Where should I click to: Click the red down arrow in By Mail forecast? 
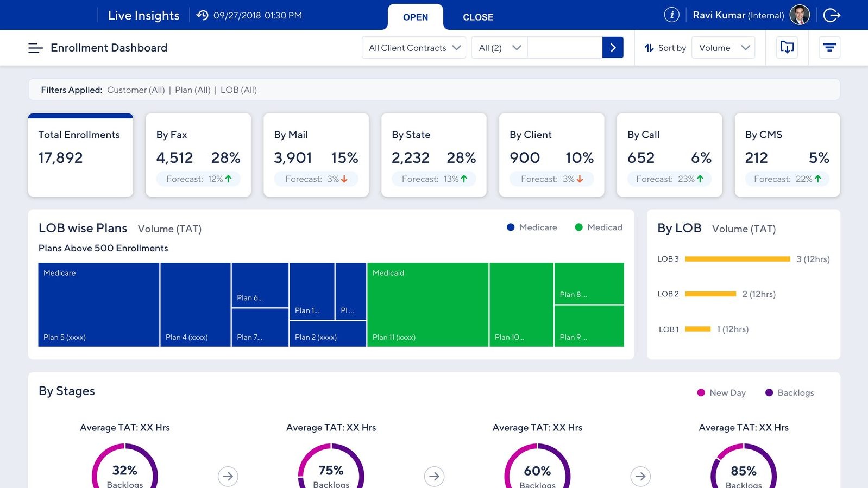point(344,179)
